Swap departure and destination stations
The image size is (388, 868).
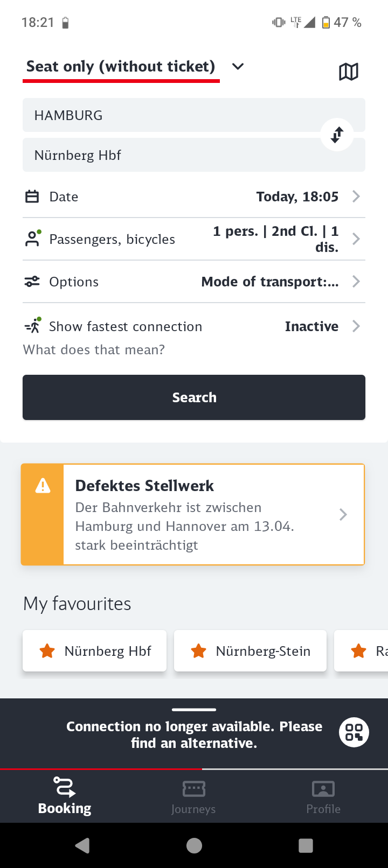point(337,134)
